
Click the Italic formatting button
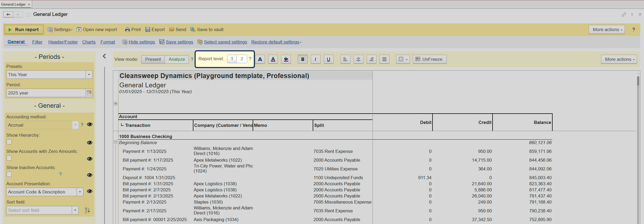pyautogui.click(x=315, y=59)
